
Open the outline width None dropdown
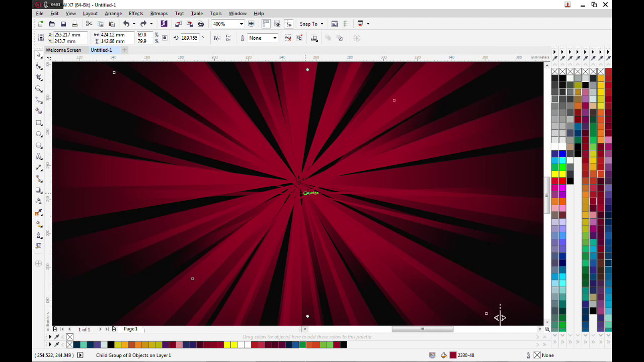pos(275,38)
